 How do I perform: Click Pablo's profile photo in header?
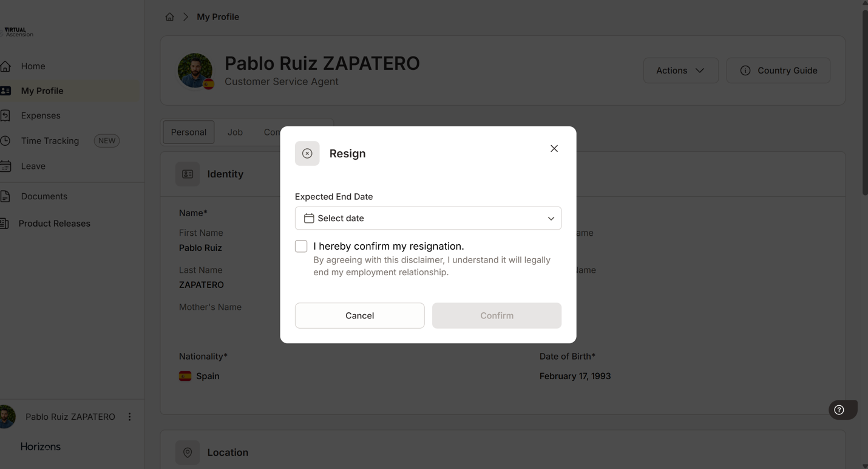coord(195,70)
